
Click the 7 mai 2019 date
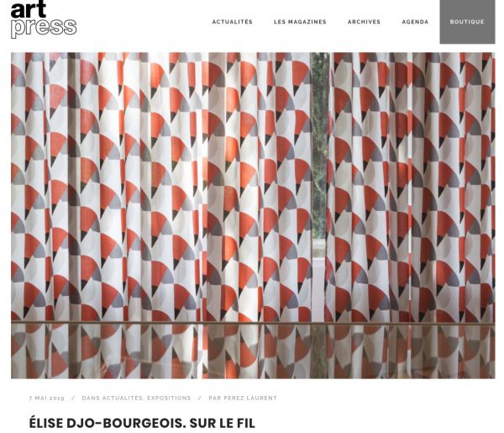pyautogui.click(x=46, y=398)
